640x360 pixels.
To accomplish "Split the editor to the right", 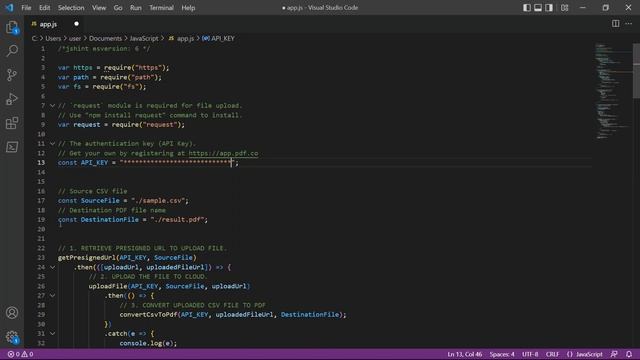I will (x=616, y=24).
